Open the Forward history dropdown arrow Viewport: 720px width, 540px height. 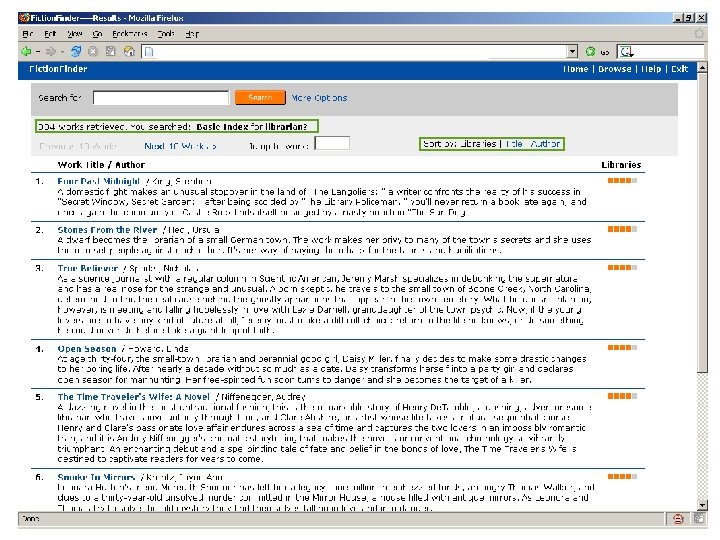click(62, 52)
